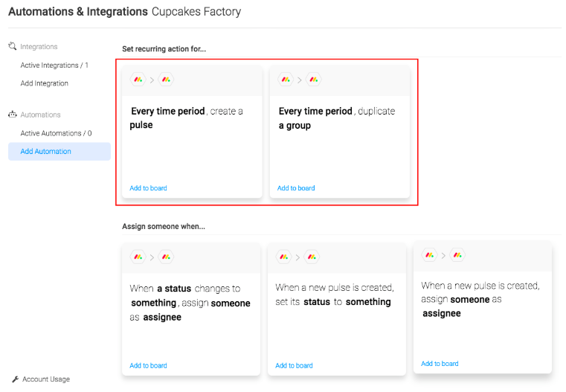Click first monday logo on create pulse card
Image resolution: width=566 pixels, height=392 pixels.
point(138,80)
